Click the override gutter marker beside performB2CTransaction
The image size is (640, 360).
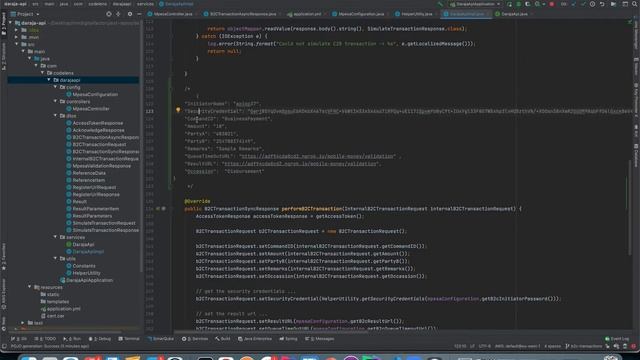[158, 209]
